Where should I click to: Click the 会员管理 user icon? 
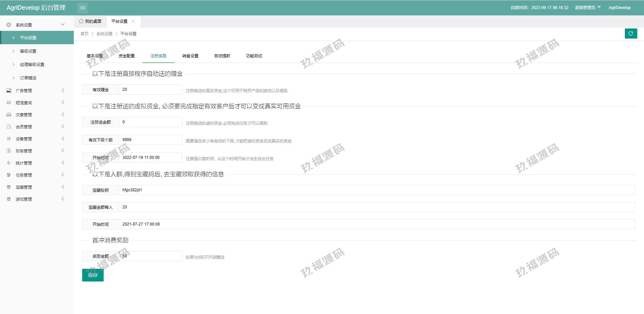point(9,127)
